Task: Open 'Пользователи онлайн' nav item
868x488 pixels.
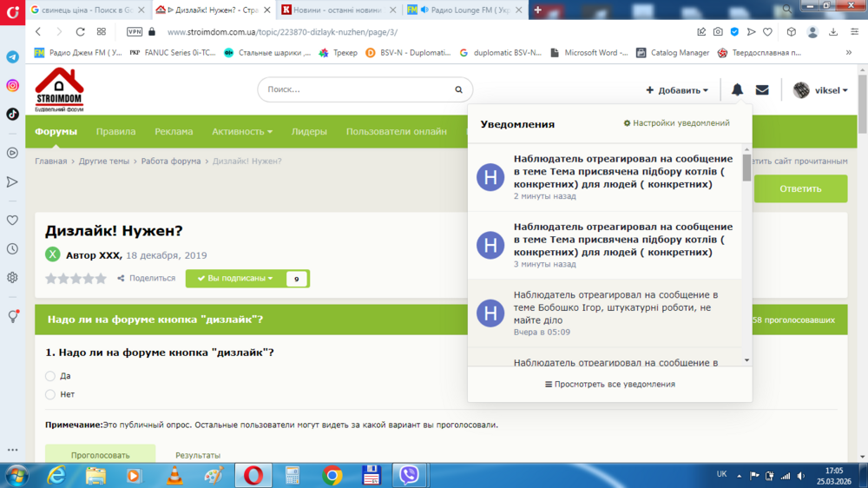Action: tap(397, 131)
